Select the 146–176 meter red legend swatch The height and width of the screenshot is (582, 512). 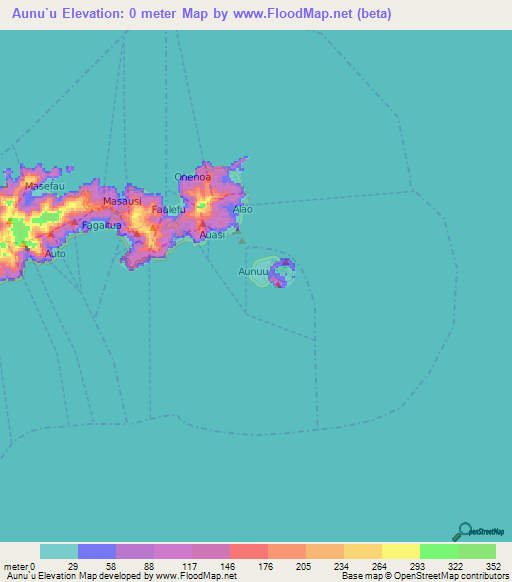coord(249,552)
